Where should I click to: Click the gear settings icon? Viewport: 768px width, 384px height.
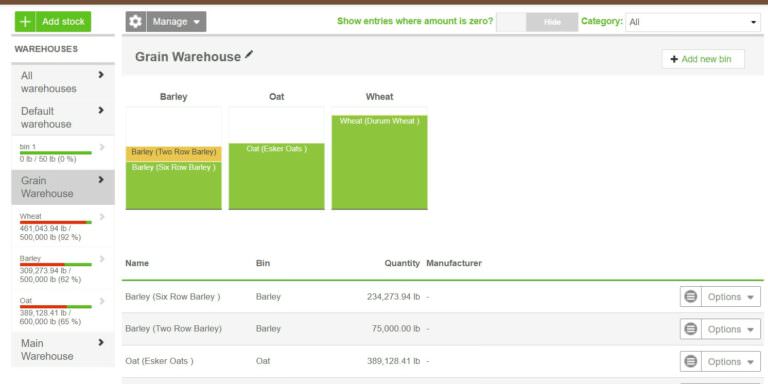[x=136, y=22]
